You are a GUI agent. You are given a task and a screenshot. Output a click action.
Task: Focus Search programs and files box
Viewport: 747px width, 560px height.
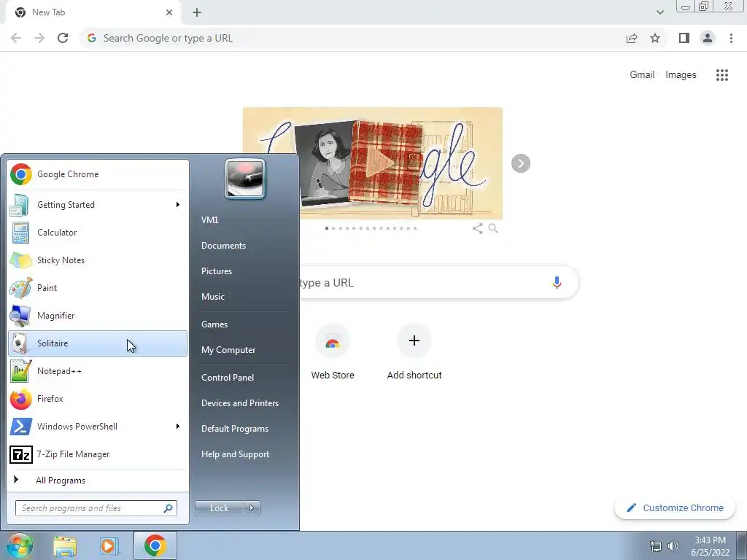(96, 508)
